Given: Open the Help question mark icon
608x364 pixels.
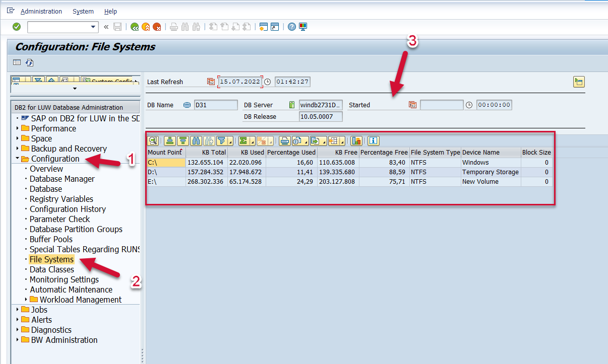Looking at the screenshot, I should tap(291, 27).
